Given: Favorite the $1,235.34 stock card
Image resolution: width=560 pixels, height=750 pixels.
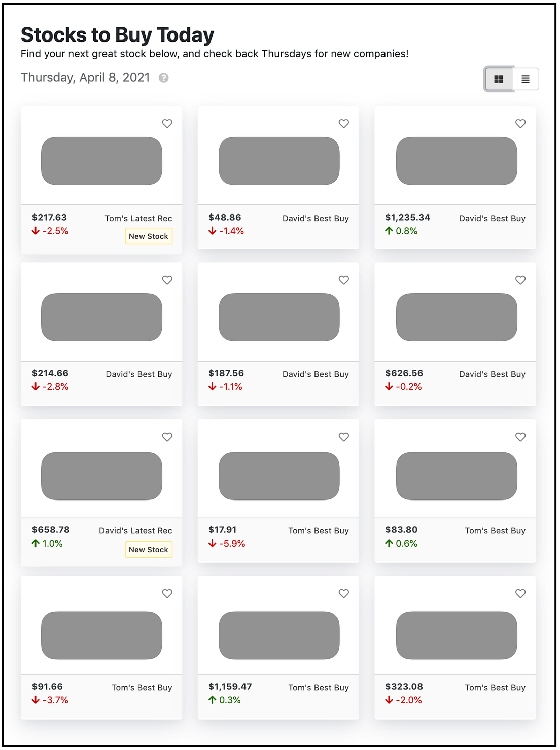Looking at the screenshot, I should [x=520, y=124].
